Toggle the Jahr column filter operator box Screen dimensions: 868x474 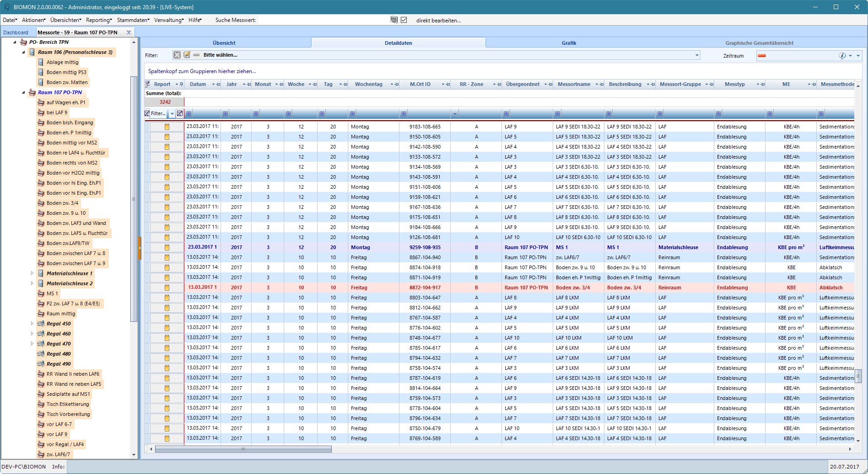point(225,113)
